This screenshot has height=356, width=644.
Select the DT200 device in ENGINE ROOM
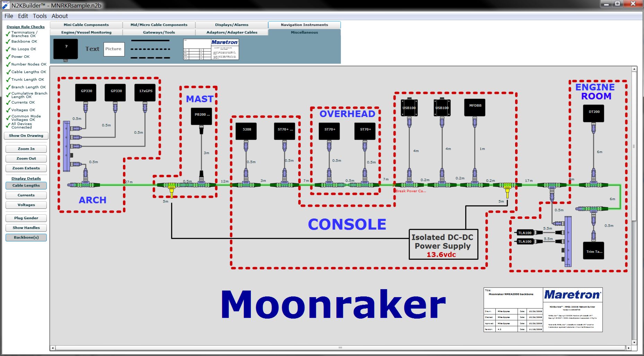(x=593, y=113)
